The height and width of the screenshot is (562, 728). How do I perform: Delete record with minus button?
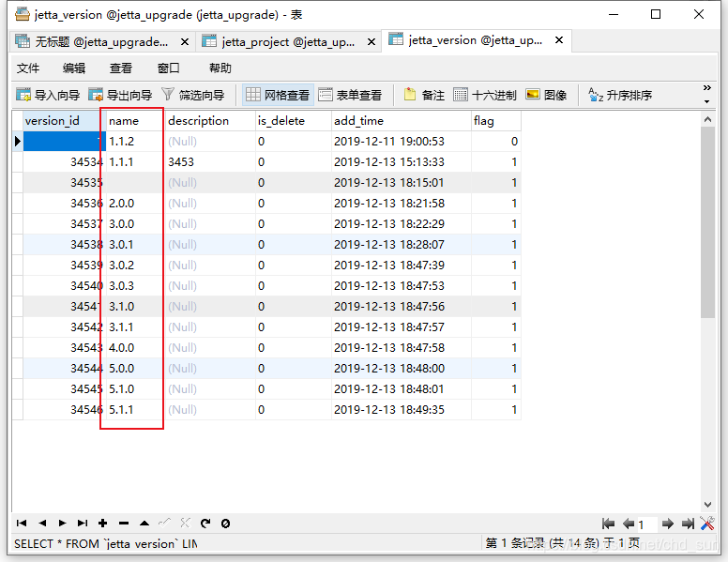(x=124, y=524)
